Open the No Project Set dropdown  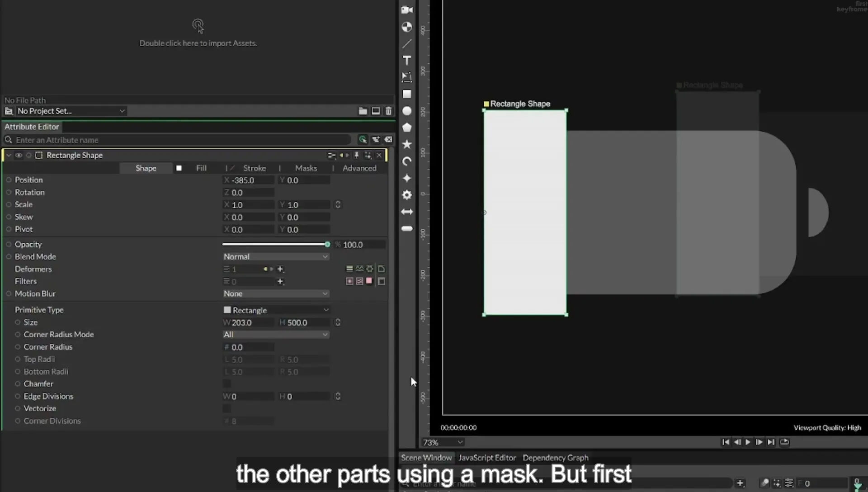[x=71, y=111]
